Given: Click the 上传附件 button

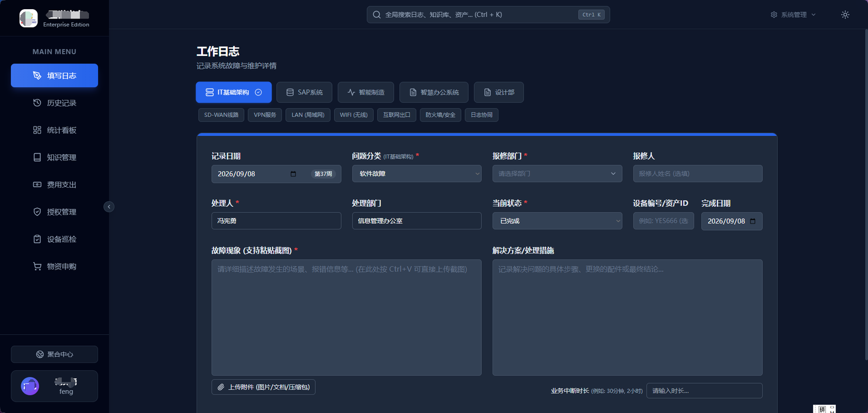Looking at the screenshot, I should coord(264,387).
